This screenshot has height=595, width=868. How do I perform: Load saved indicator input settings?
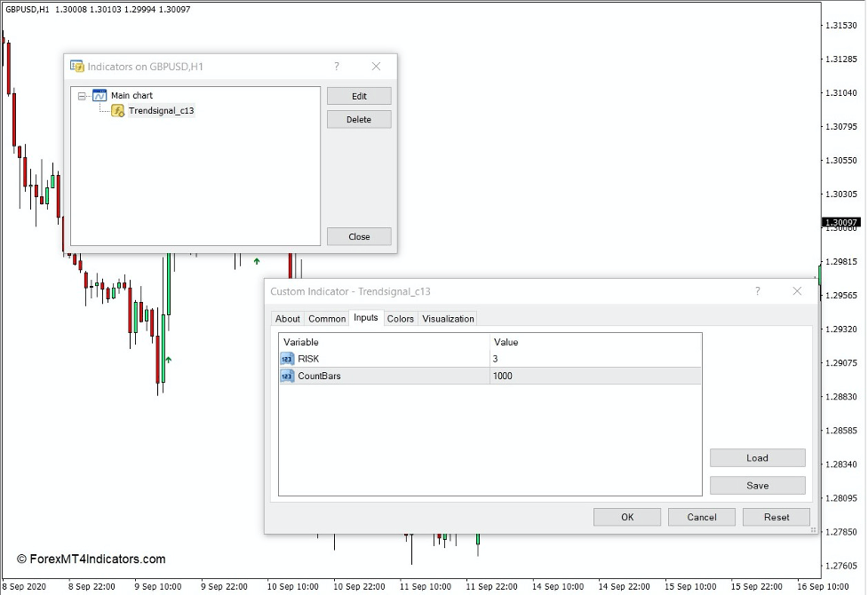(x=757, y=457)
